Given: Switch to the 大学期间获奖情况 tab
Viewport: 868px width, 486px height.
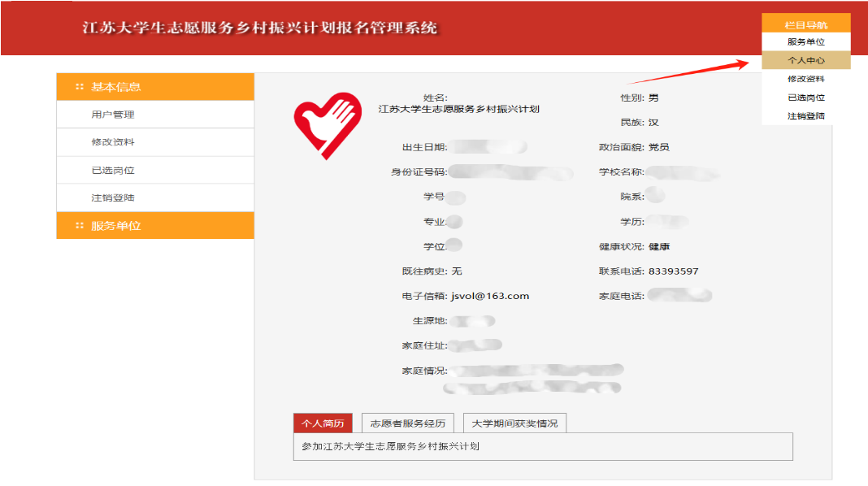Looking at the screenshot, I should point(514,423).
